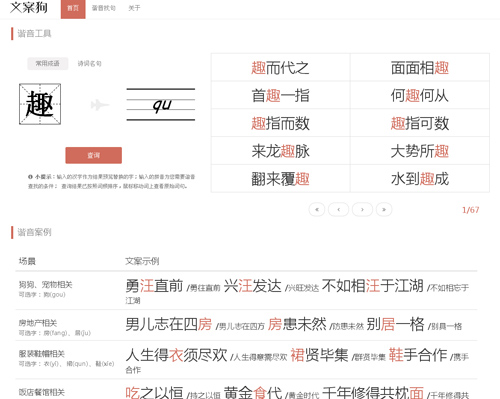Switch to the 诗词名句 mode tab
The image size is (500, 399).
(x=89, y=63)
